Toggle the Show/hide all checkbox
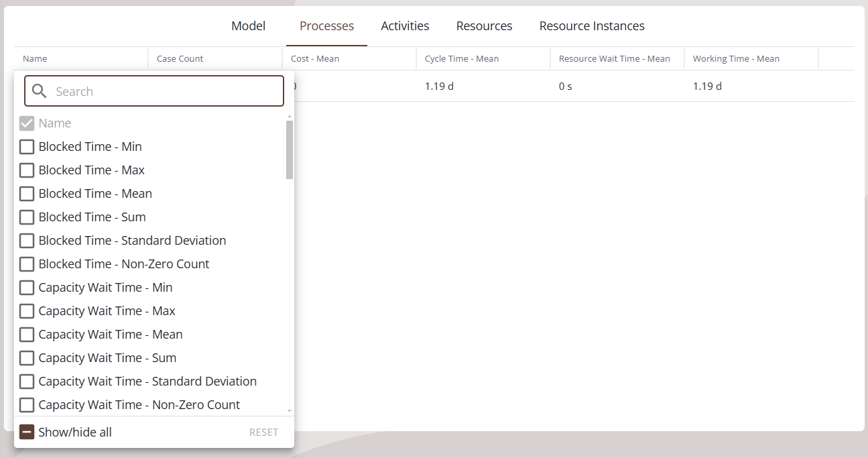Viewport: 868px width, 458px height. tap(27, 432)
